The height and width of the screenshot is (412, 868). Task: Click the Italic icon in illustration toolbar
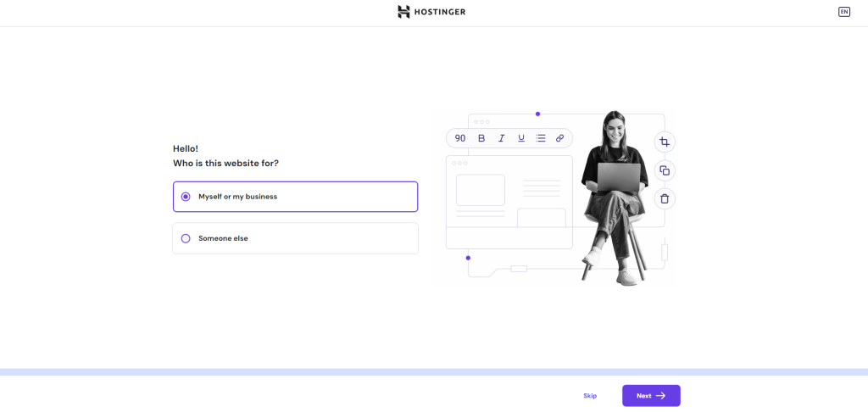(501, 138)
